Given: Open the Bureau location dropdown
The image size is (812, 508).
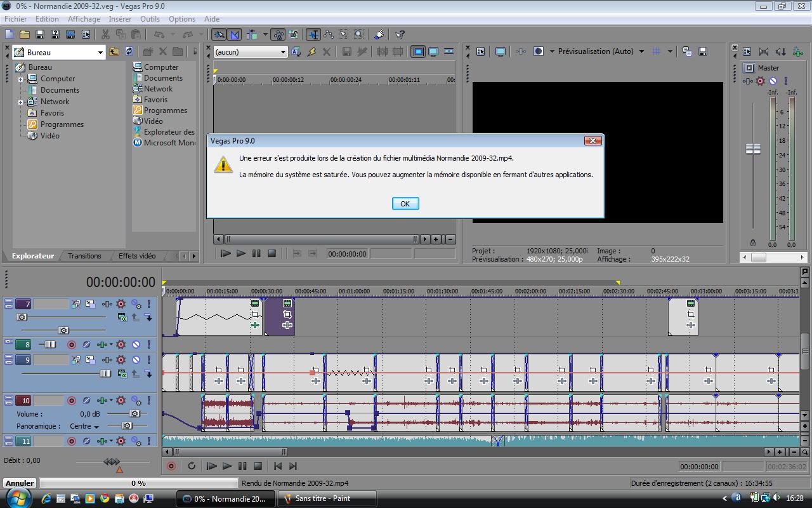Looking at the screenshot, I should tap(100, 53).
